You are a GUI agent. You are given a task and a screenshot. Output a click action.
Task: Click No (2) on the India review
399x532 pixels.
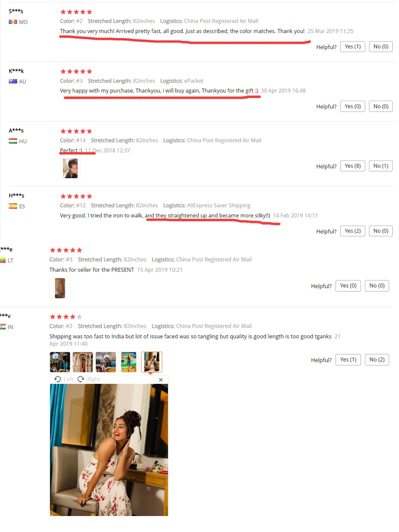point(377,360)
